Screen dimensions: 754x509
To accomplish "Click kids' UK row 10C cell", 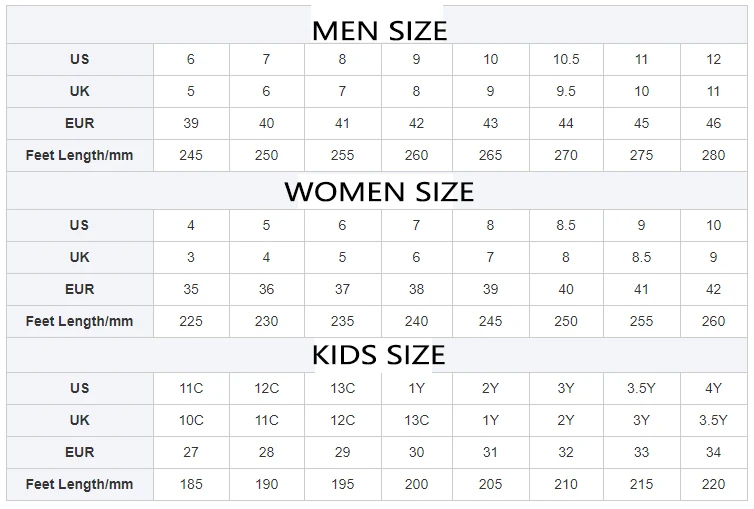I will (191, 420).
